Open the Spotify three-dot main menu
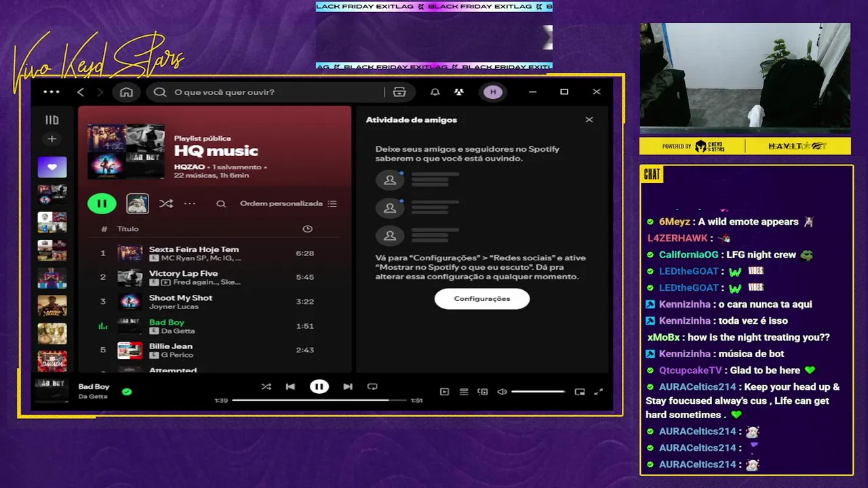 click(x=52, y=91)
